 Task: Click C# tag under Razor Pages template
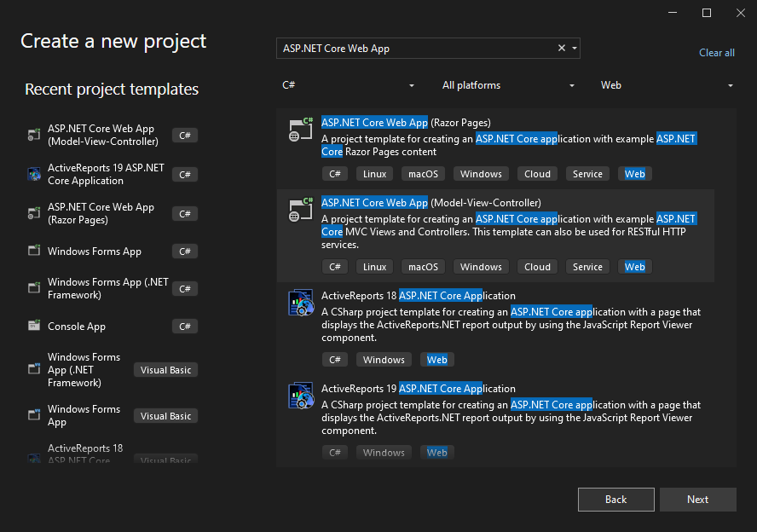pos(334,174)
